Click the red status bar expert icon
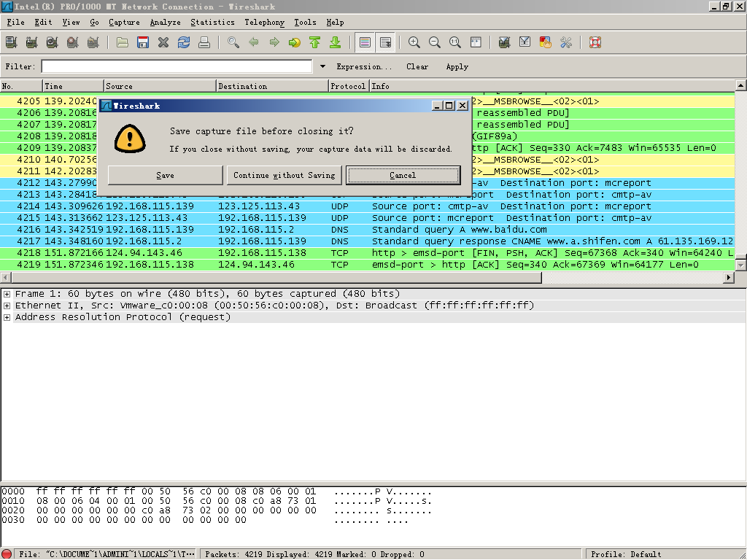 7,554
